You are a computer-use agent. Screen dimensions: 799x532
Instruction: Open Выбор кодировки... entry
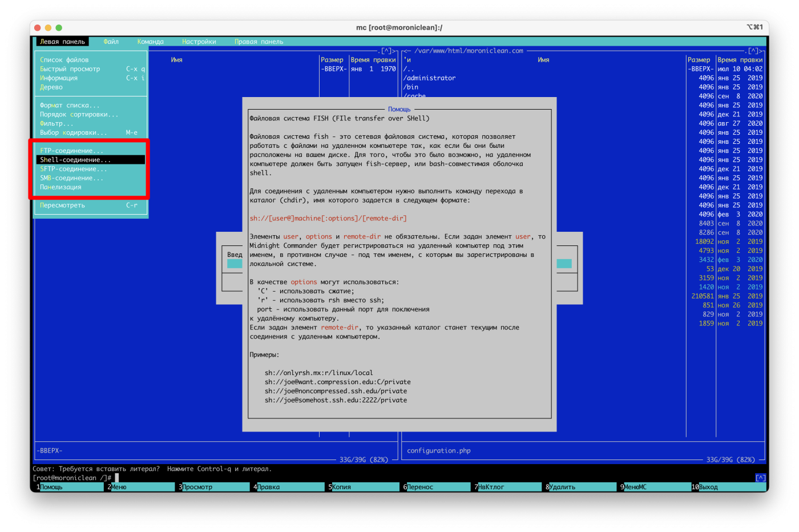(x=91, y=132)
